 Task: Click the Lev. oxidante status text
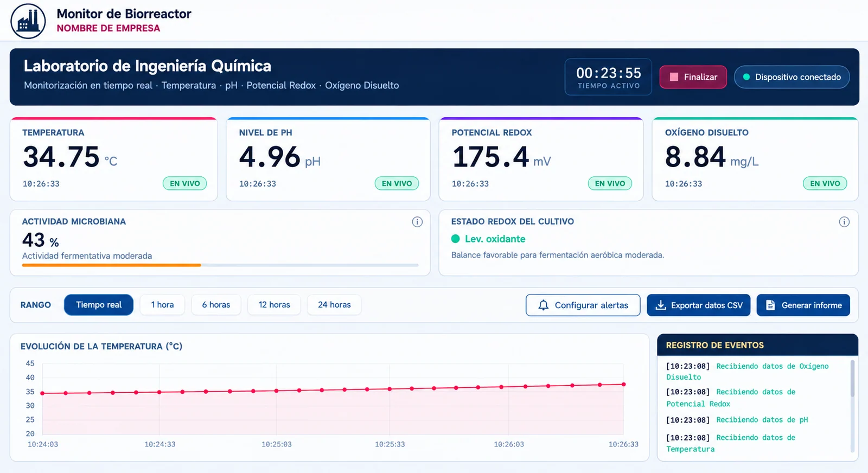[495, 239]
